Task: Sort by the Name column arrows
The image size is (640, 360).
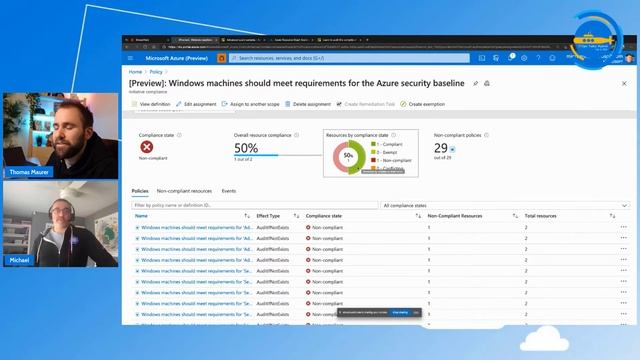Action: (x=247, y=216)
